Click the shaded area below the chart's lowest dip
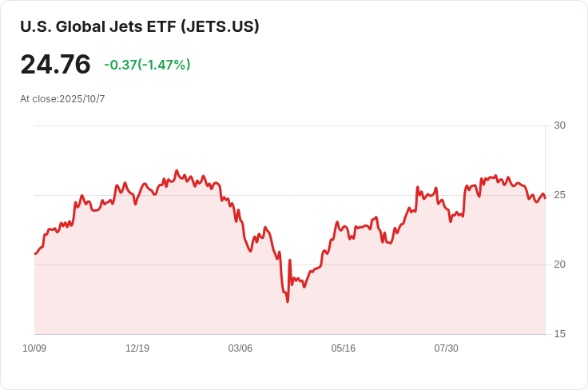This screenshot has width=588, height=390. tap(287, 320)
